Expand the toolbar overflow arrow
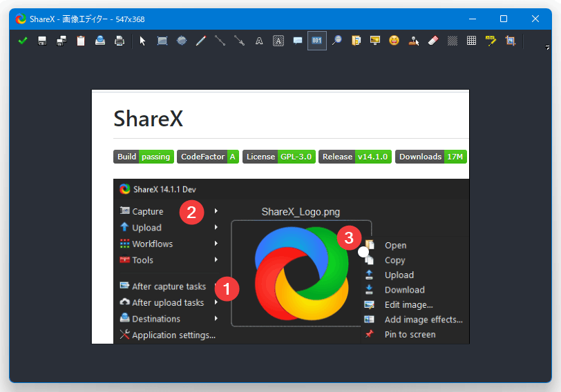 pos(547,47)
